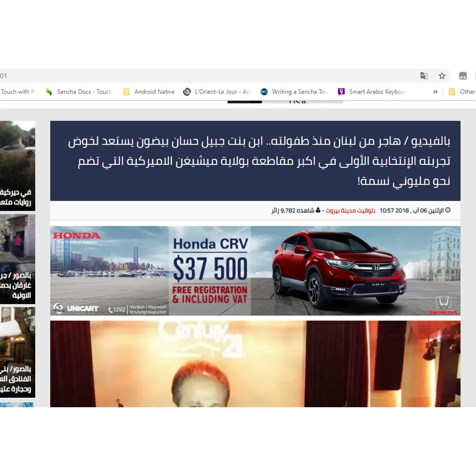
Task: Open the L'Orient-Le Jour bookmark
Action: (217, 92)
